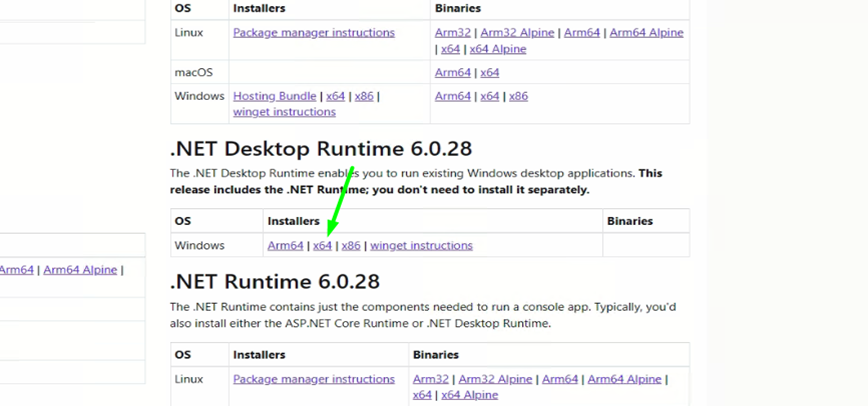
Task: Click Binaries header in Desktop Runtime table
Action: [x=630, y=221]
